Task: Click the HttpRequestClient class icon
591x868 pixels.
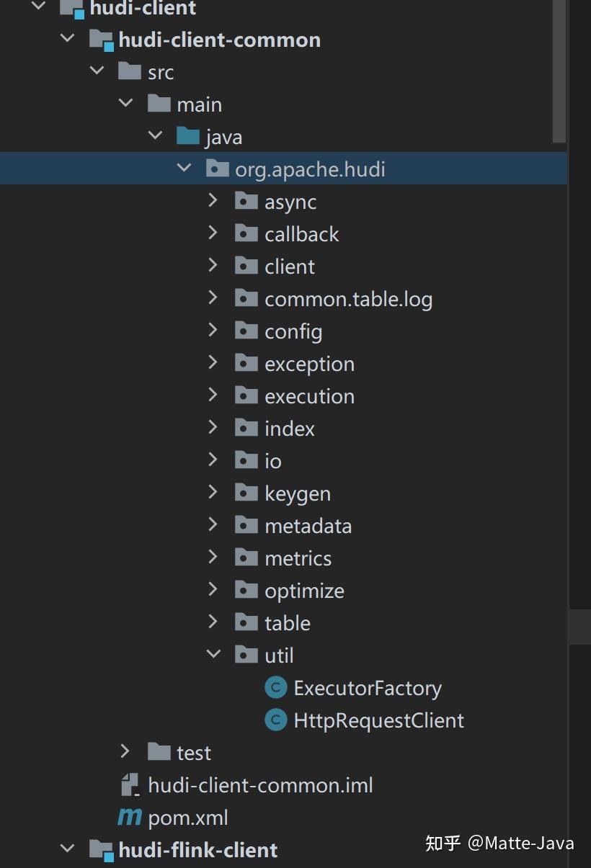Action: [275, 721]
